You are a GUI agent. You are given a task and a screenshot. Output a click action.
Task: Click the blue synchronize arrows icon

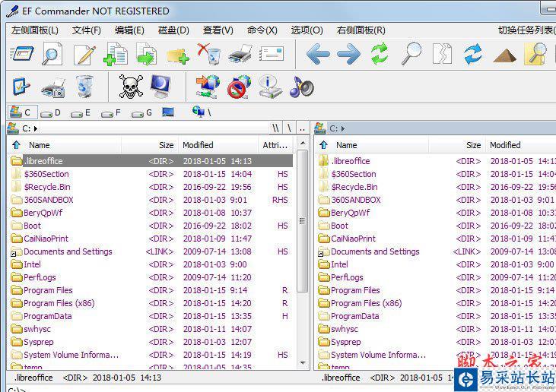(x=473, y=54)
